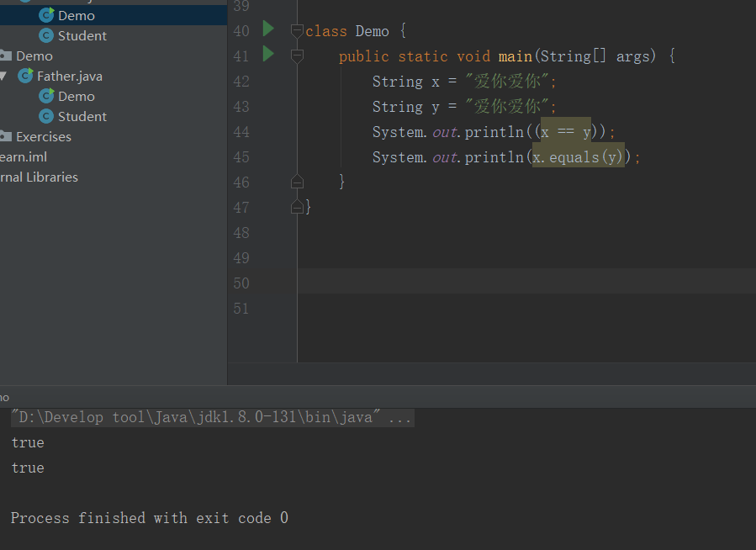This screenshot has width=756, height=550.
Task: Select Father.java in the project tree
Action: click(x=70, y=77)
